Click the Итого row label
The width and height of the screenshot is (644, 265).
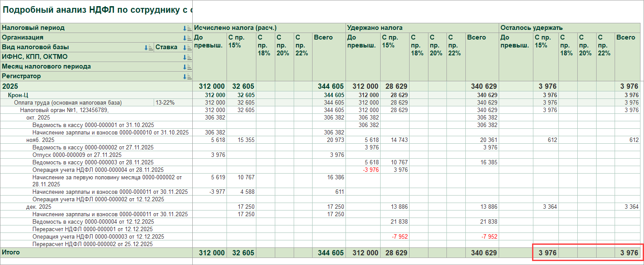click(11, 252)
